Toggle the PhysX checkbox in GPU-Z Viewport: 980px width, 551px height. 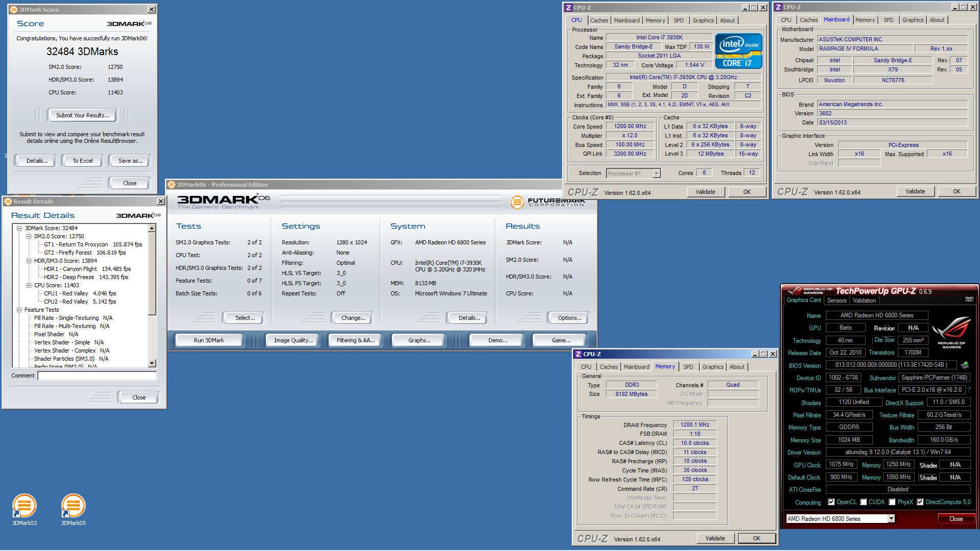click(x=892, y=502)
